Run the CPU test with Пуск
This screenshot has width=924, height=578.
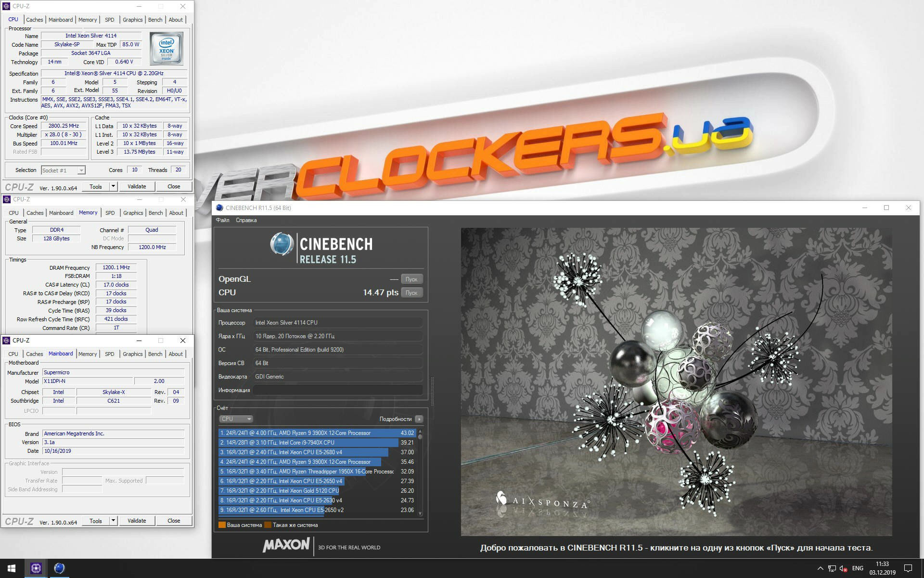[411, 293]
